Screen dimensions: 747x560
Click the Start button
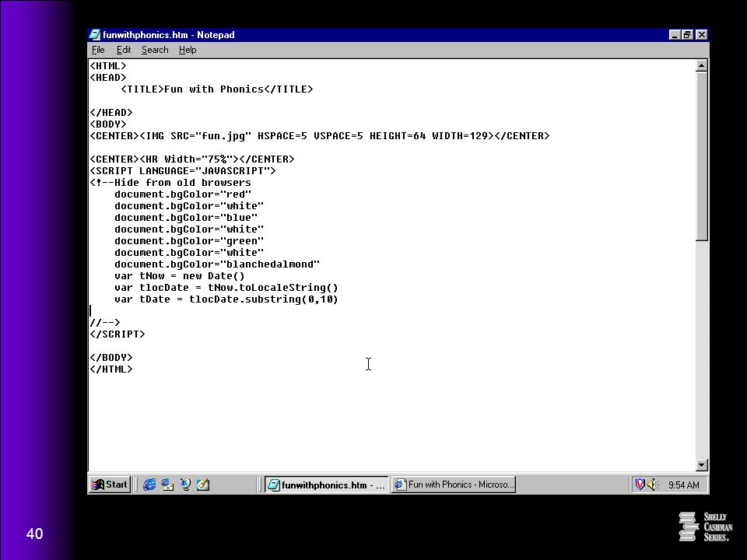[x=110, y=485]
